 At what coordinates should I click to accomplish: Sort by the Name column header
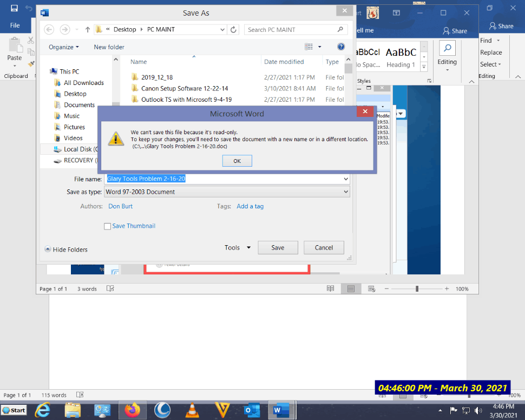(x=139, y=62)
